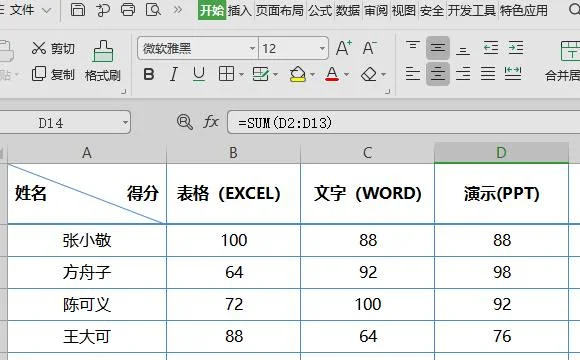The image size is (580, 360).
Task: Toggle center horizontal alignment
Action: click(x=438, y=74)
